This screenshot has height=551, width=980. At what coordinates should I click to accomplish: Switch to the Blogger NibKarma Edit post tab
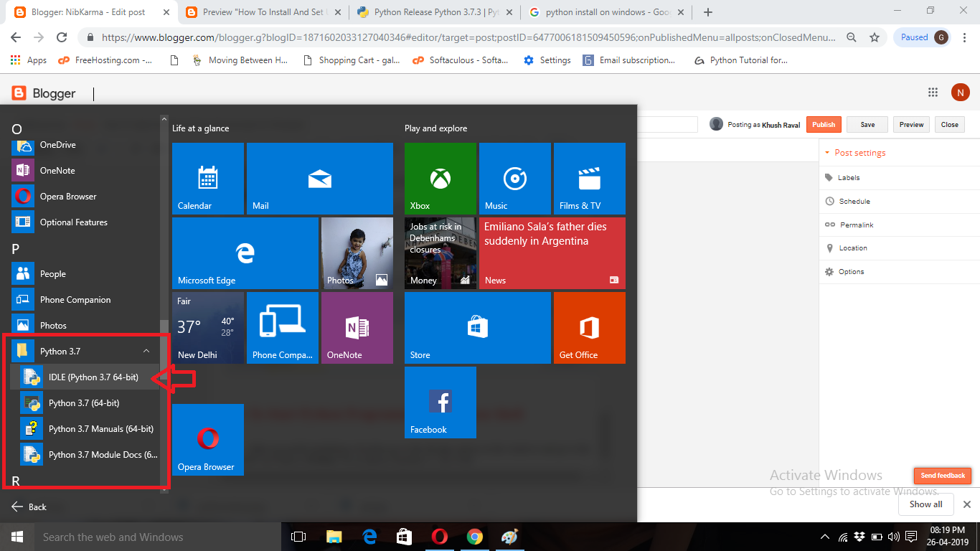pyautogui.click(x=90, y=12)
